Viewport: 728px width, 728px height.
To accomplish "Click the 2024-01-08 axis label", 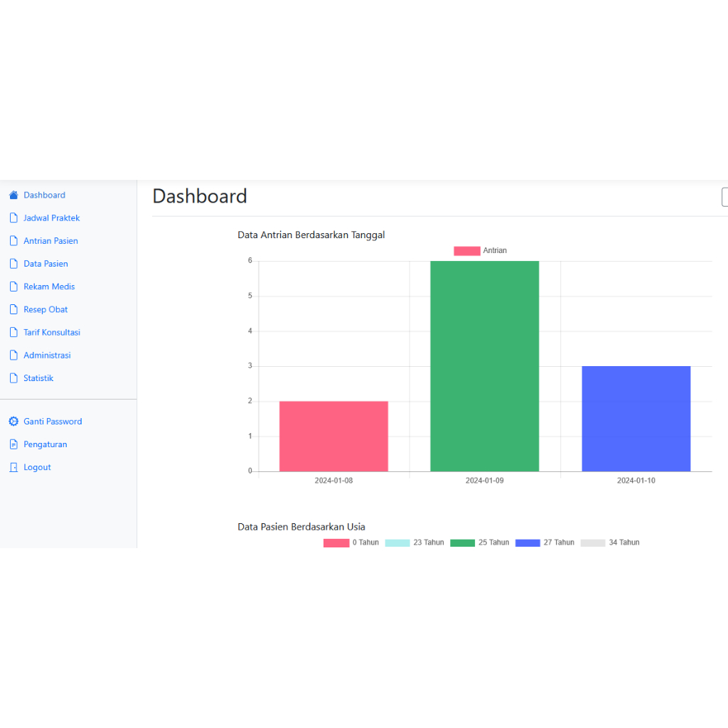I will [334, 481].
